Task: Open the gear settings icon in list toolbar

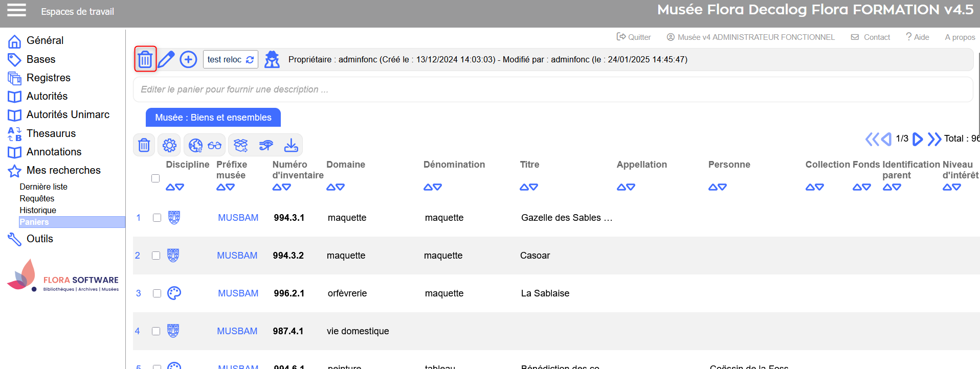Action: coord(169,145)
